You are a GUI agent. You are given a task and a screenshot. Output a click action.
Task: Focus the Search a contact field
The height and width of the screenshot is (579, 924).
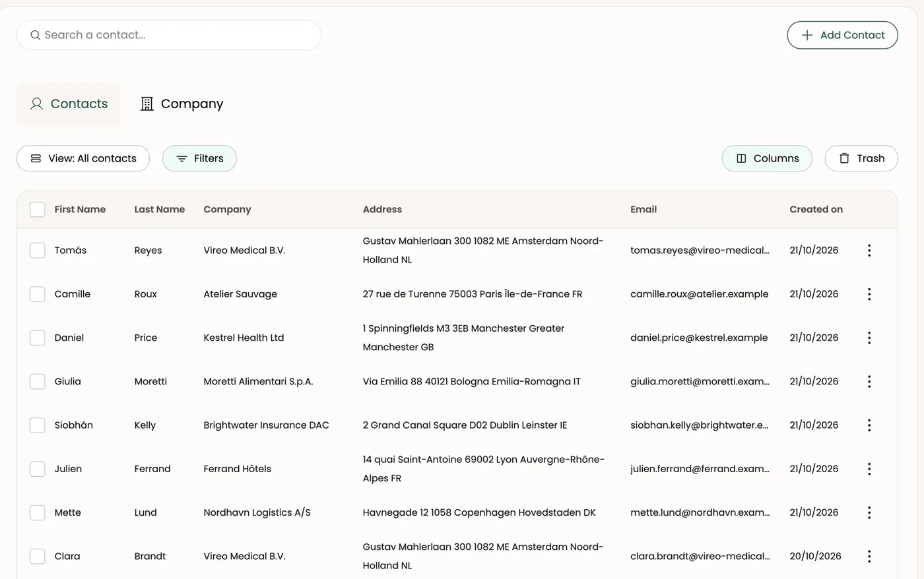[x=169, y=35]
